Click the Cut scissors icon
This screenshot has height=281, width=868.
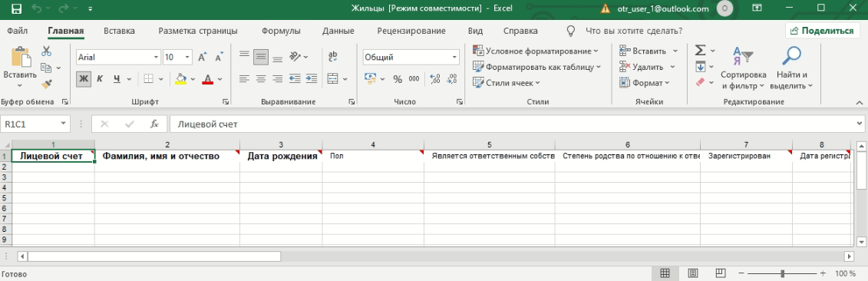pyautogui.click(x=47, y=51)
